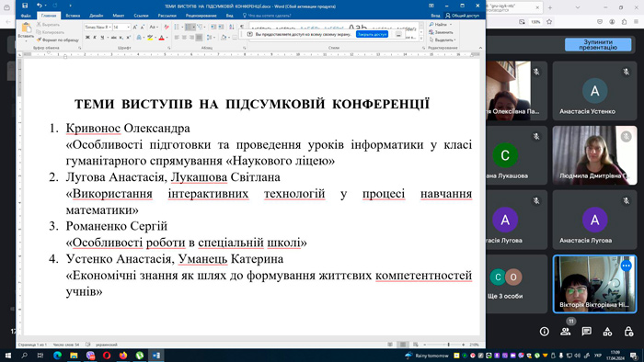Toggle italic К formatting
The image size is (644, 362).
point(95,38)
